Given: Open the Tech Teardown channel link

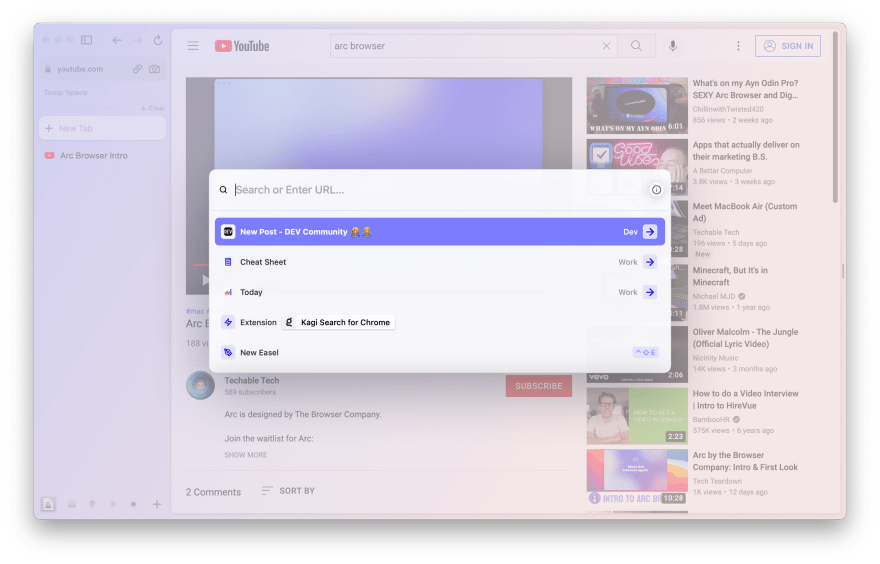Looking at the screenshot, I should [717, 482].
